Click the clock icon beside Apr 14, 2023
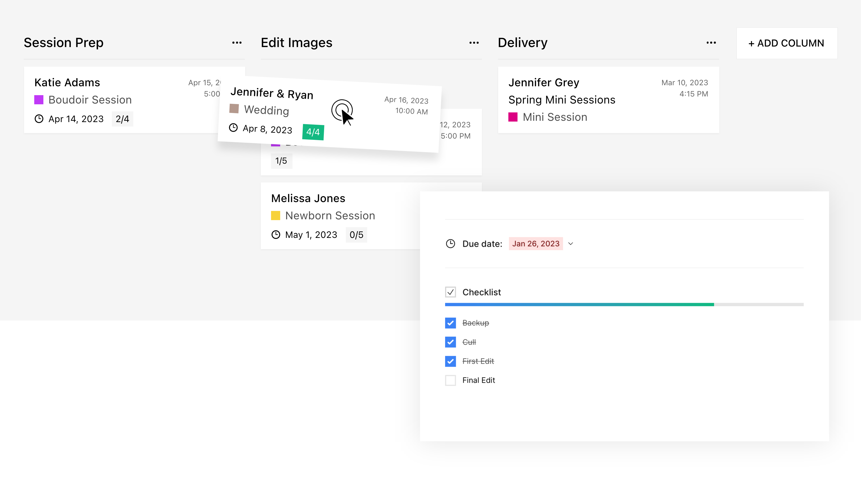Screen dimensions: 868x481 point(39,120)
